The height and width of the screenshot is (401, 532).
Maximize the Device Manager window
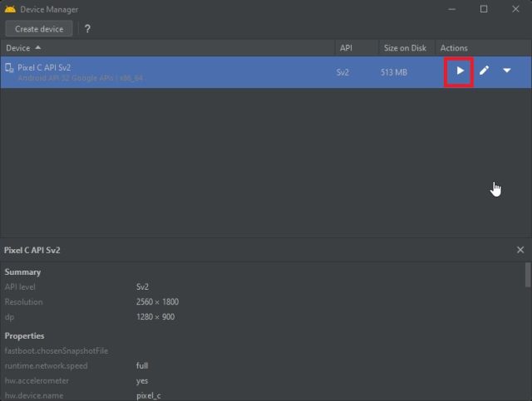click(x=484, y=9)
